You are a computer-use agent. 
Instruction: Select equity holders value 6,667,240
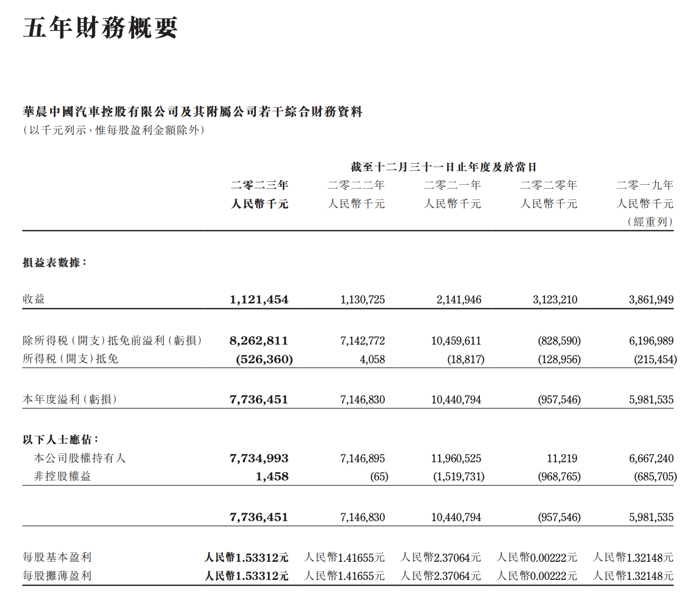click(x=651, y=458)
